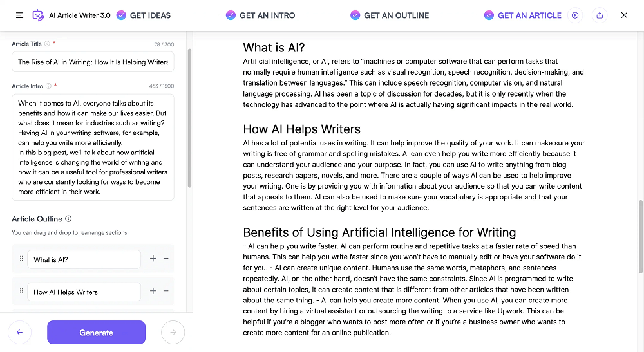
Task: Click the GET AN INTRO checkmark icon
Action: [231, 15]
